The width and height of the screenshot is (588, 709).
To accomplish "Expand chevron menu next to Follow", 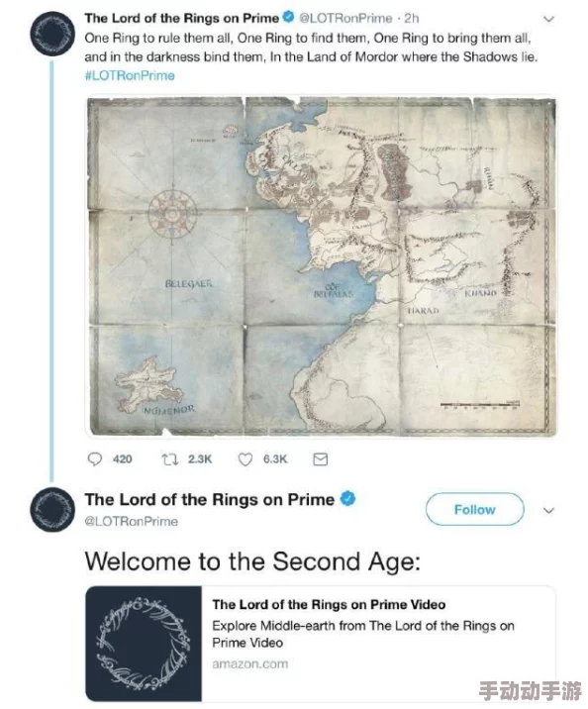I will pyautogui.click(x=548, y=511).
